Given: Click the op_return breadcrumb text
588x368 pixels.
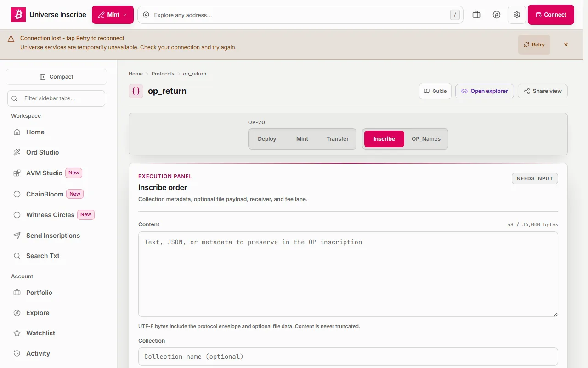Looking at the screenshot, I should coord(195,74).
